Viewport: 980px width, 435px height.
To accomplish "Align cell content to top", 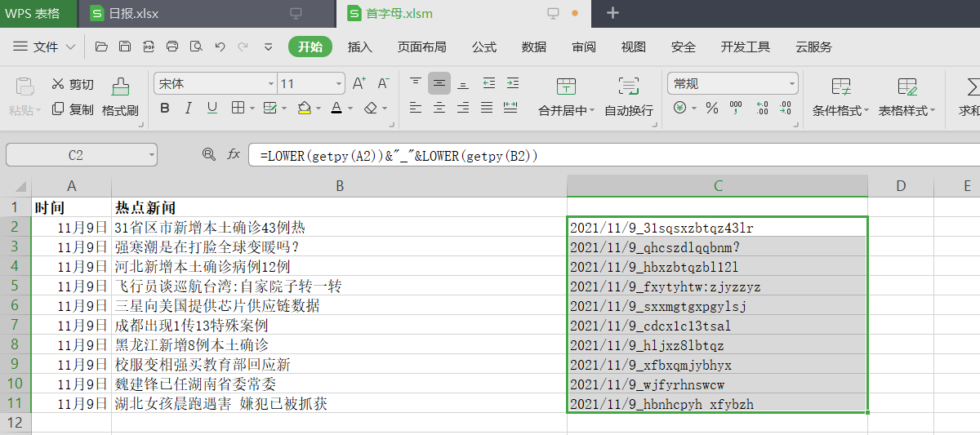I will (416, 82).
